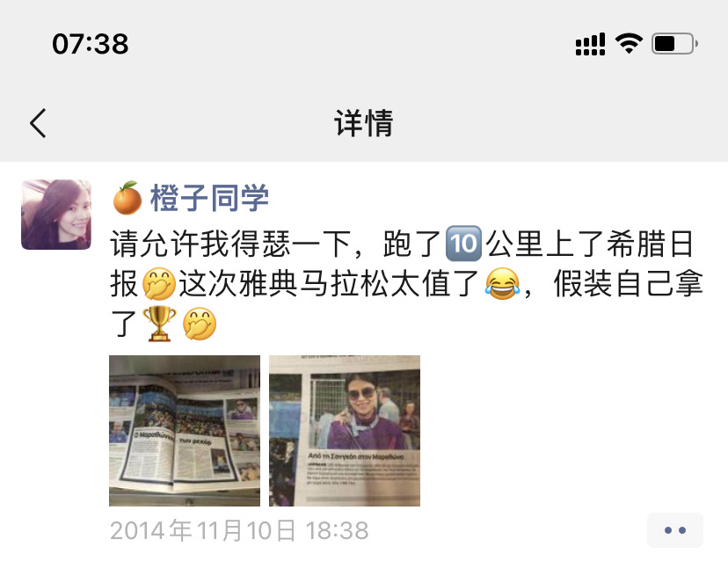
Task: Tap the 详情 page title
Action: (x=364, y=123)
